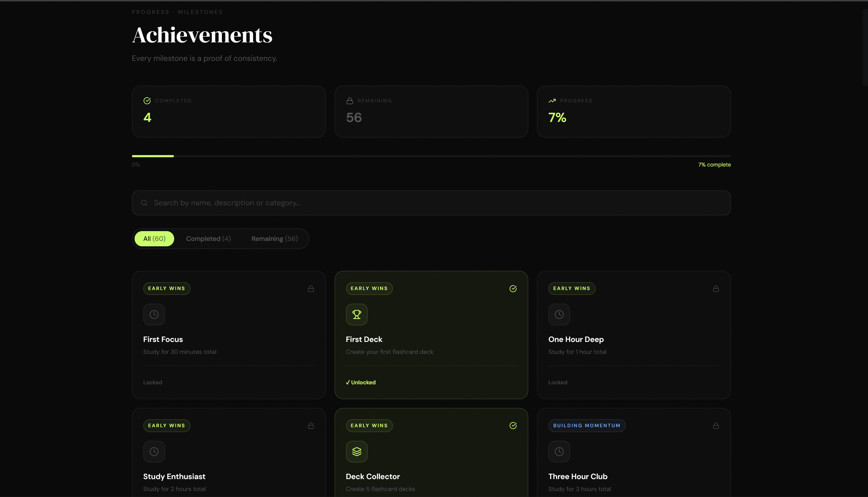Image resolution: width=868 pixels, height=497 pixels.
Task: Click the Early Wins tag on One Hour Deep card
Action: pyautogui.click(x=572, y=288)
